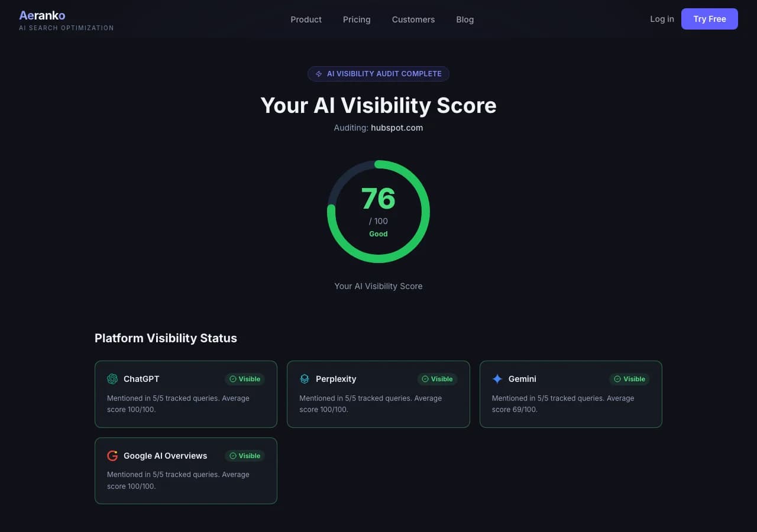Click the hubspot.com domain text
757x532 pixels.
click(397, 128)
